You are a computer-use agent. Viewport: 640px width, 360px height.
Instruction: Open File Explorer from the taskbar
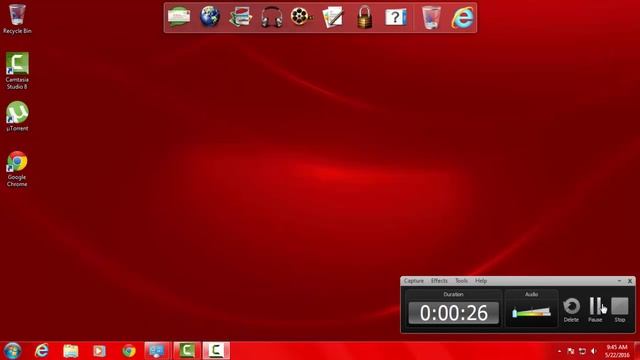pos(71,351)
